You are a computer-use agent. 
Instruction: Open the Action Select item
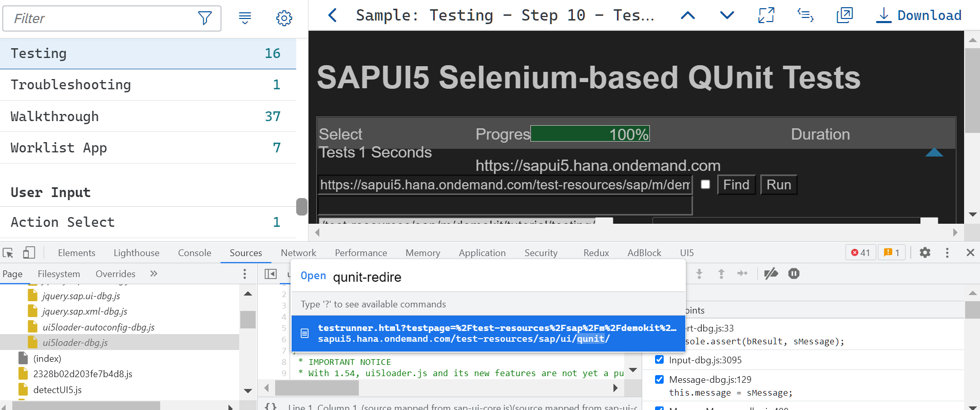148,222
